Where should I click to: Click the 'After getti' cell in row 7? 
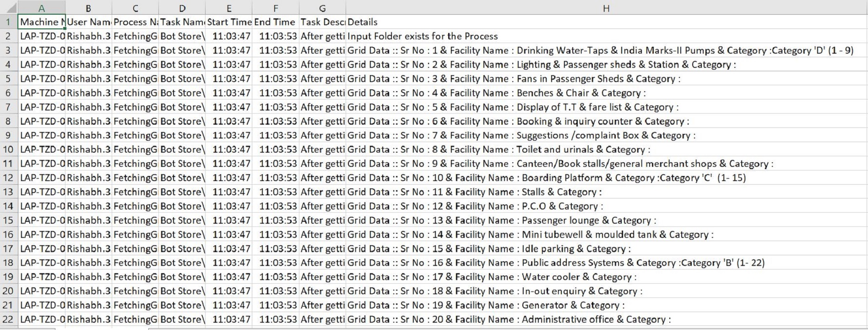[322, 107]
